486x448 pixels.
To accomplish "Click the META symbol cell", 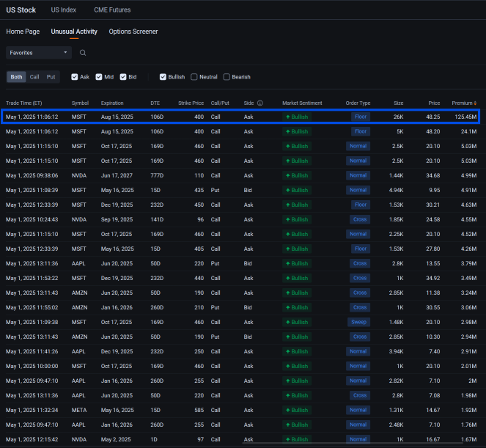I will (x=79, y=410).
